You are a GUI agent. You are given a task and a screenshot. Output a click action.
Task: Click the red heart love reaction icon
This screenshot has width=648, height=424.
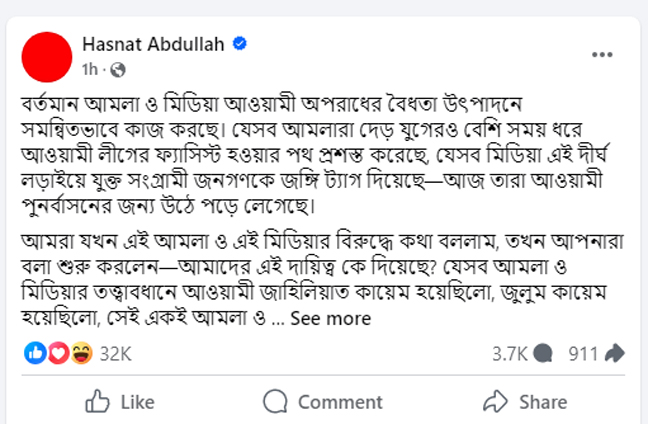coord(59,353)
